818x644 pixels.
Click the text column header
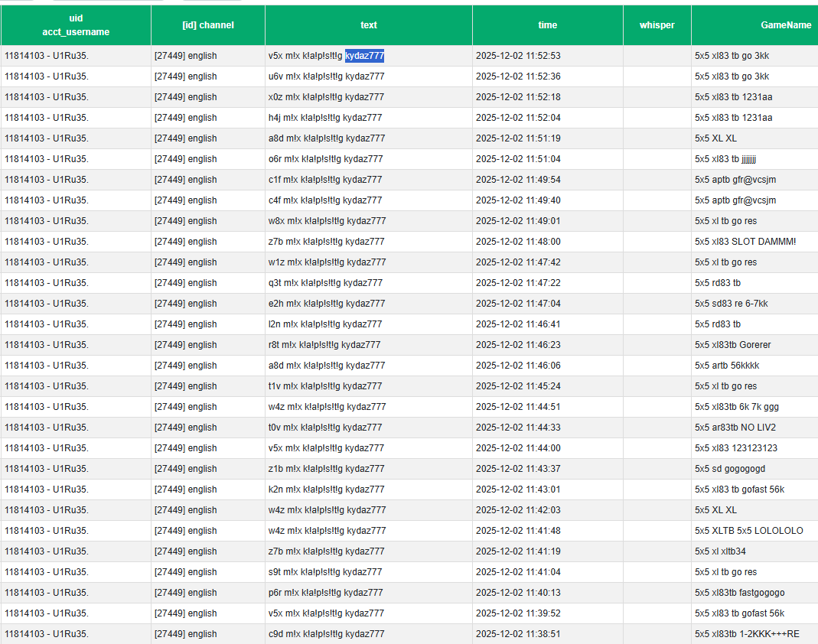[368, 25]
